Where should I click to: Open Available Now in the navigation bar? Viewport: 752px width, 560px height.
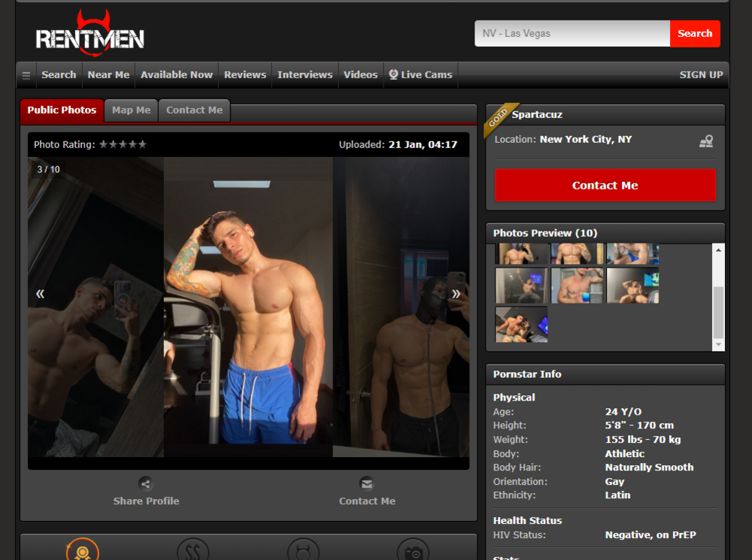point(177,75)
